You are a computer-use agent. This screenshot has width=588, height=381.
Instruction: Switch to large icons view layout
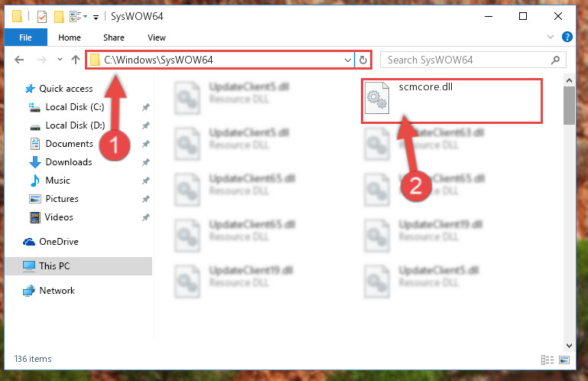(564, 360)
